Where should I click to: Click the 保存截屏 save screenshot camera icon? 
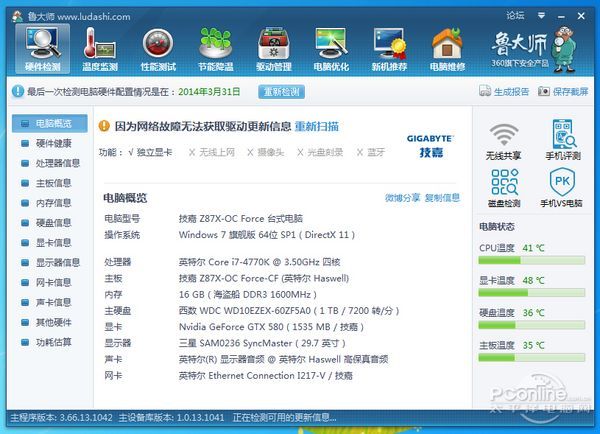point(544,91)
